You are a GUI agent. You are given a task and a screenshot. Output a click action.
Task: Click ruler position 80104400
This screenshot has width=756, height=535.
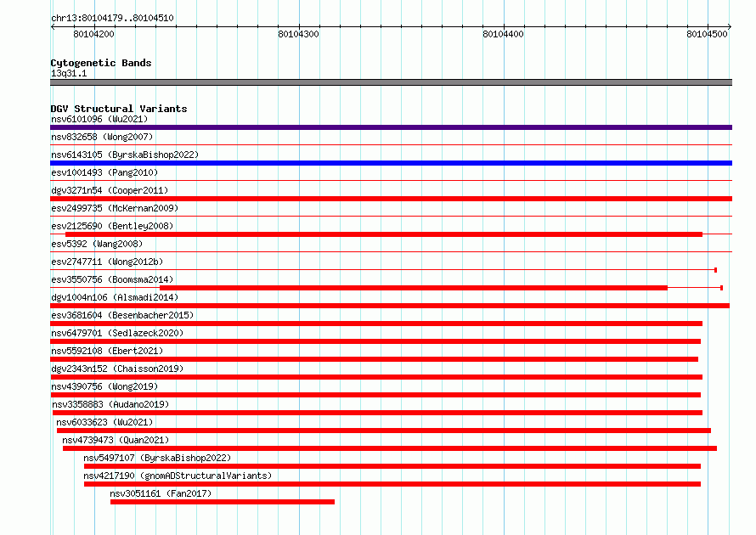click(503, 34)
